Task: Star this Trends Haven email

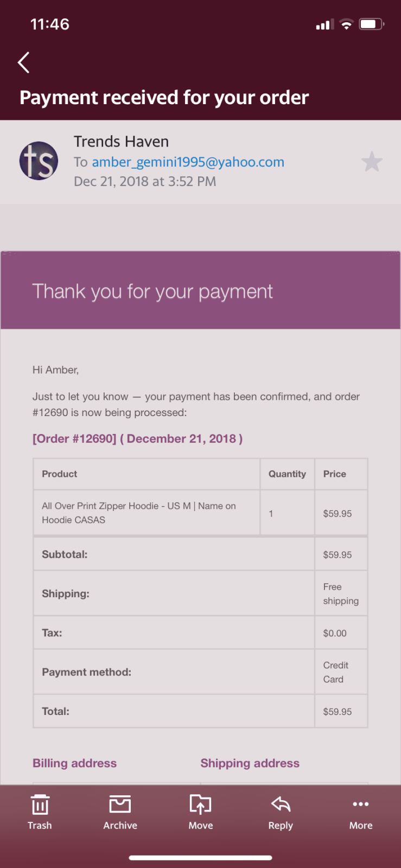Action: [372, 162]
